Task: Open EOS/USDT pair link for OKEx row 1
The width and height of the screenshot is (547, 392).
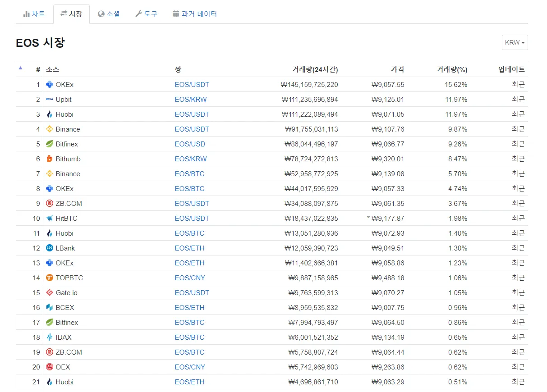Action: (192, 84)
